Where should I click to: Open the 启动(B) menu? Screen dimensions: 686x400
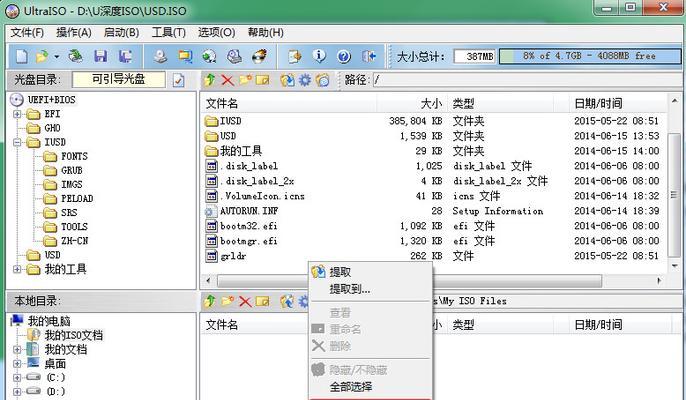tap(121, 32)
